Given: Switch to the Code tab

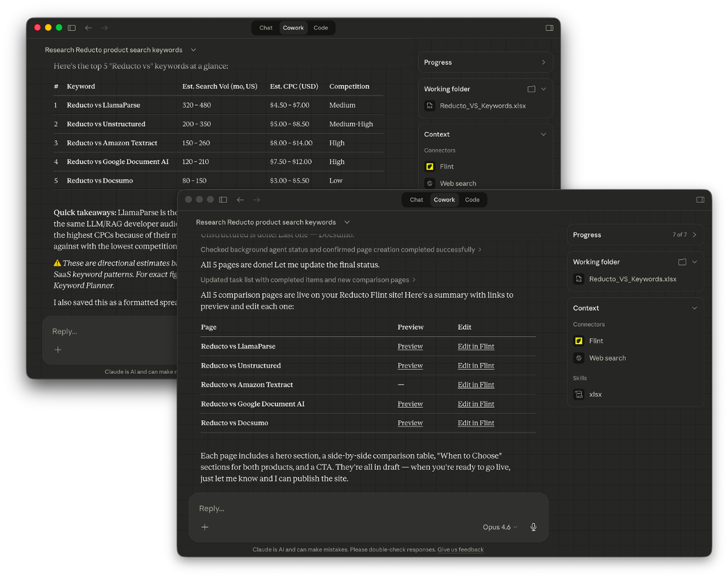Looking at the screenshot, I should (x=473, y=200).
